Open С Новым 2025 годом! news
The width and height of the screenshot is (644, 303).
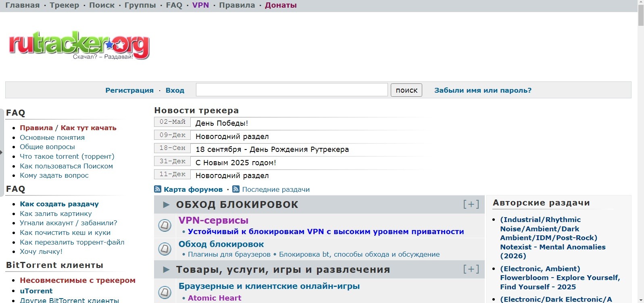[x=236, y=163]
